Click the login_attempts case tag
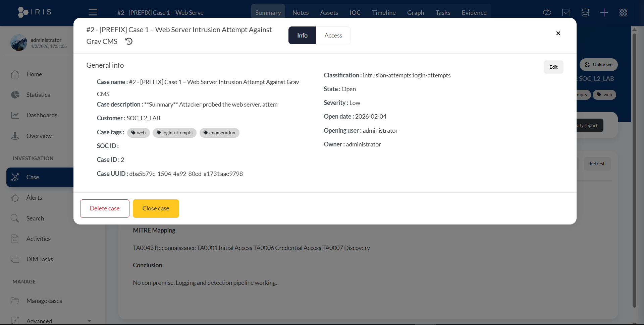 174,133
